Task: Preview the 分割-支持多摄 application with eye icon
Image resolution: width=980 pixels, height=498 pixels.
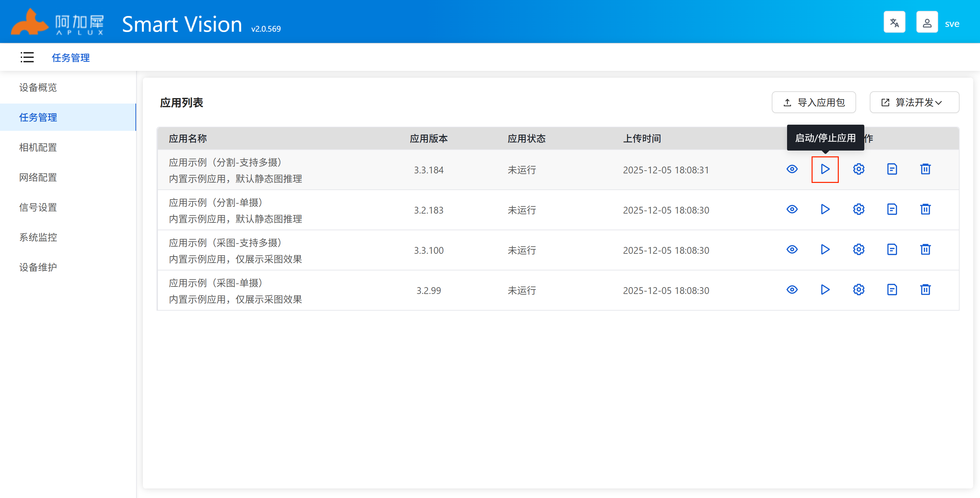Action: click(x=792, y=169)
